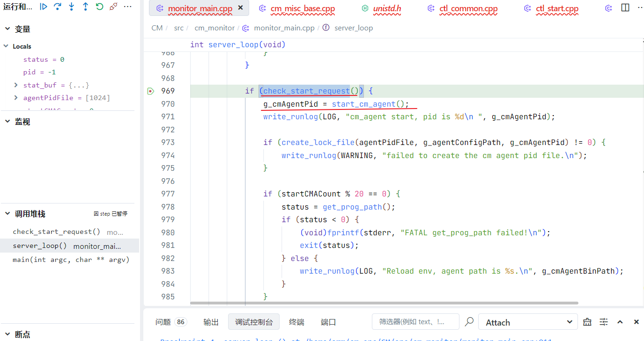Expand the 断点 section

coord(7,334)
